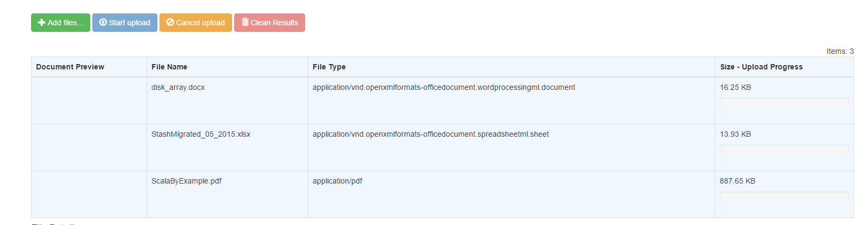Click the application/pdf file type cell
Viewport: 868px width, 225px height.
[337, 181]
